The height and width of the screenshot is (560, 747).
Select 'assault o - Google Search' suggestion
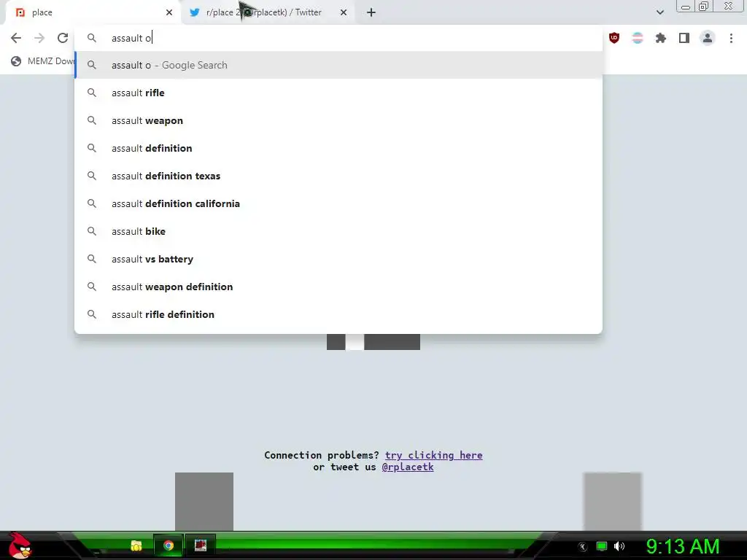click(338, 65)
